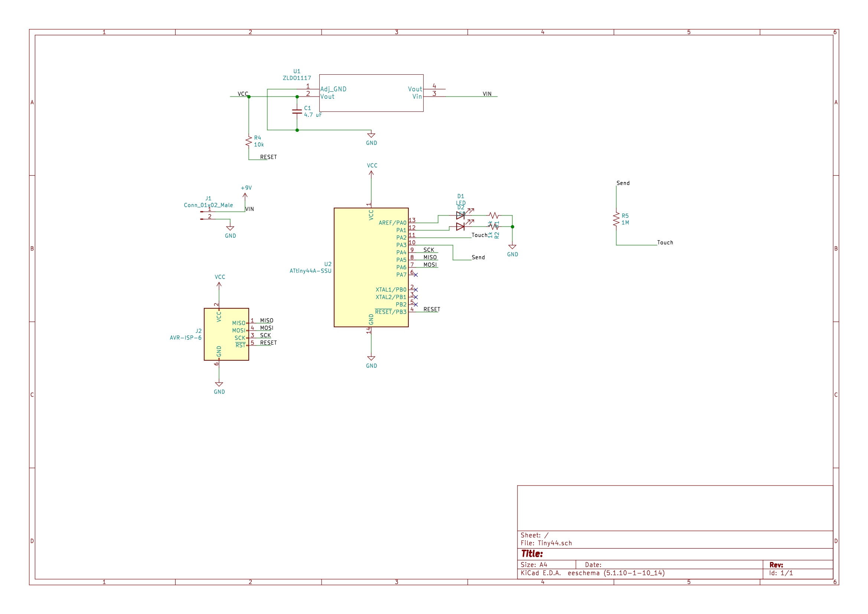Click the AREF/PA0 pin label
The height and width of the screenshot is (614, 868).
(392, 223)
